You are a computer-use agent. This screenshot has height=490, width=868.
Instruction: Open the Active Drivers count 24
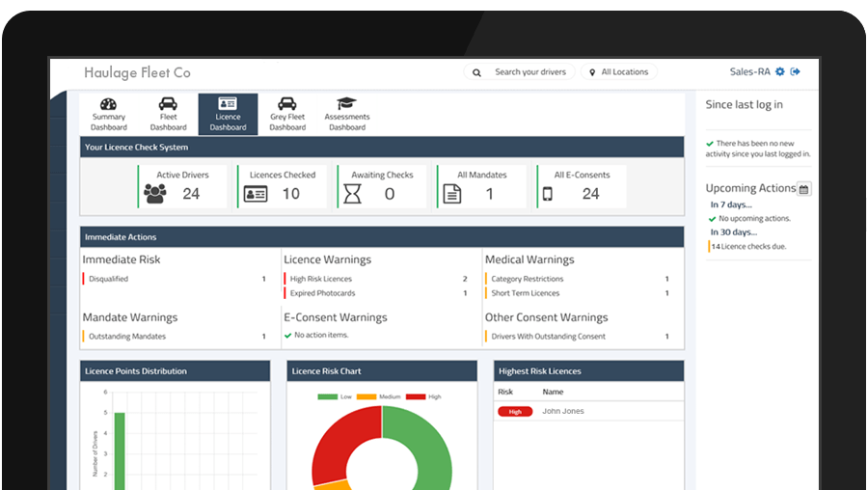tap(191, 194)
